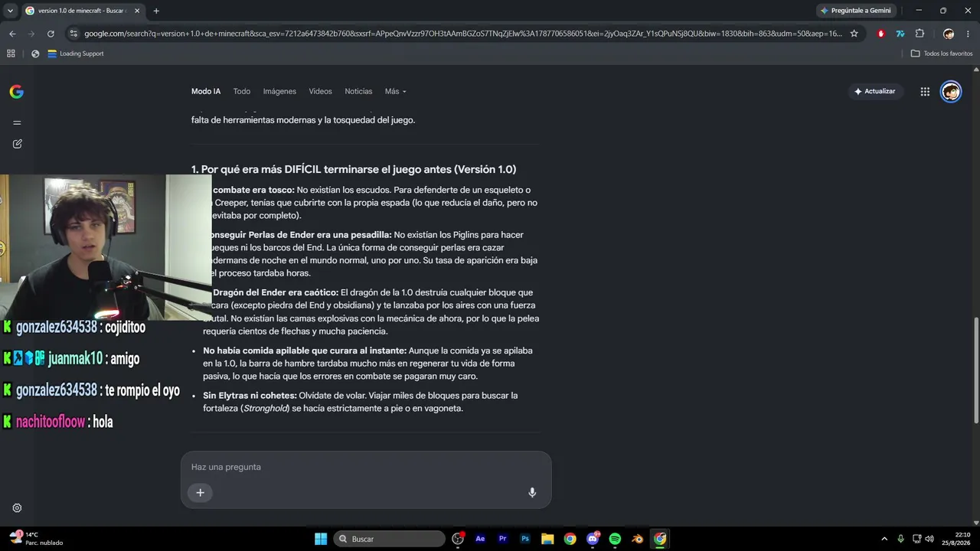
Task: Open the Chrome profile avatar in toolbar
Action: point(949,34)
